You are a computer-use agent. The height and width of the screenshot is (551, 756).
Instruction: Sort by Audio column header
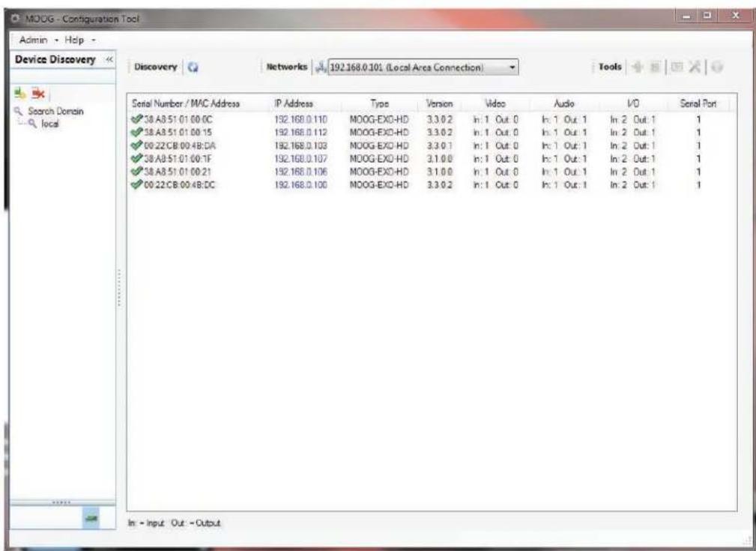[x=564, y=103]
